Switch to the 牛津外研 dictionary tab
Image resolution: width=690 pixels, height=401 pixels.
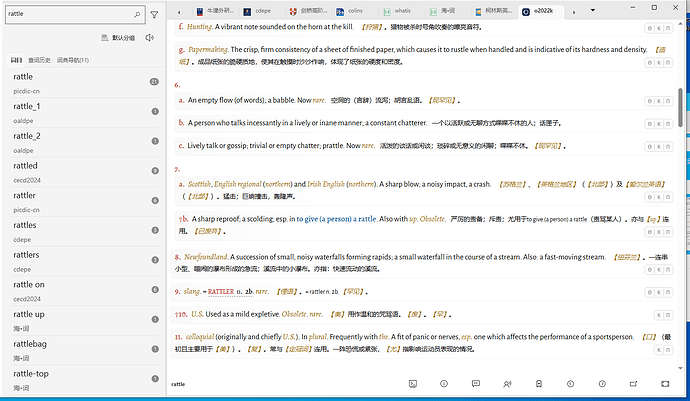[215, 11]
